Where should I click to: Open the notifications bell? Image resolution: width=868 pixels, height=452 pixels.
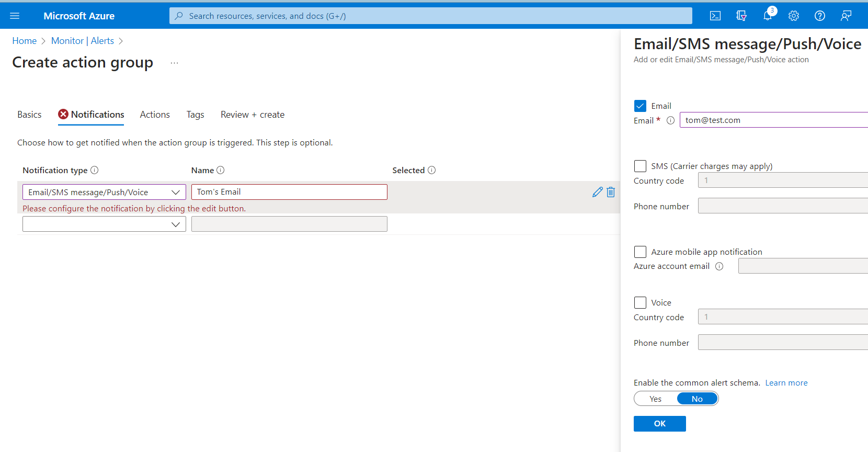[768, 16]
